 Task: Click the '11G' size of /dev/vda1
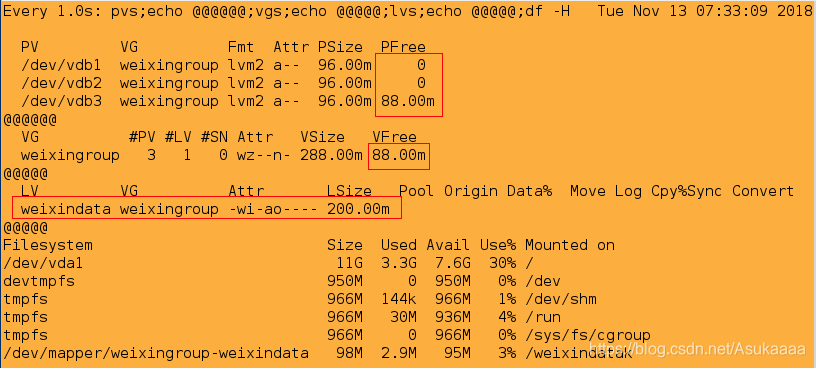tap(349, 263)
